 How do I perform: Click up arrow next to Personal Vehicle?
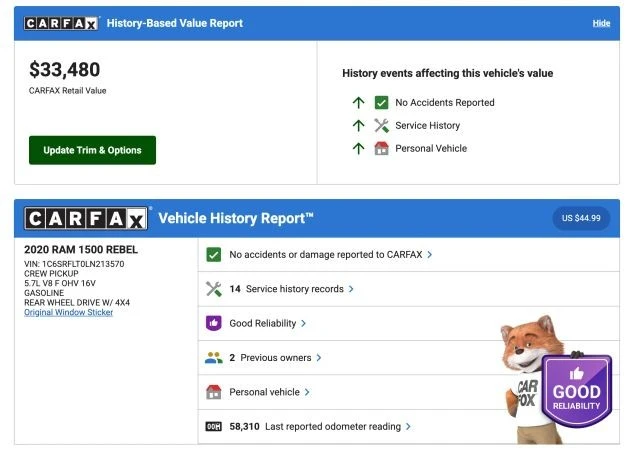[358, 148]
